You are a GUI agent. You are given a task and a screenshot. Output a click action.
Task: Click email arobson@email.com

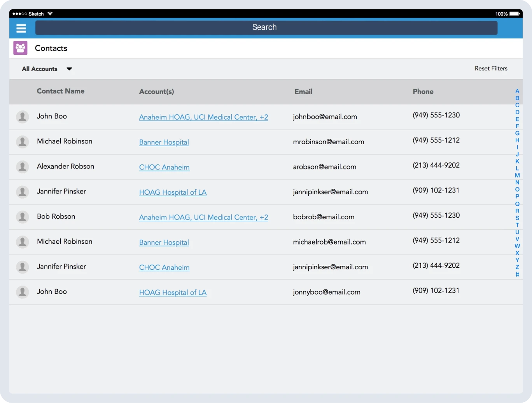[324, 167]
